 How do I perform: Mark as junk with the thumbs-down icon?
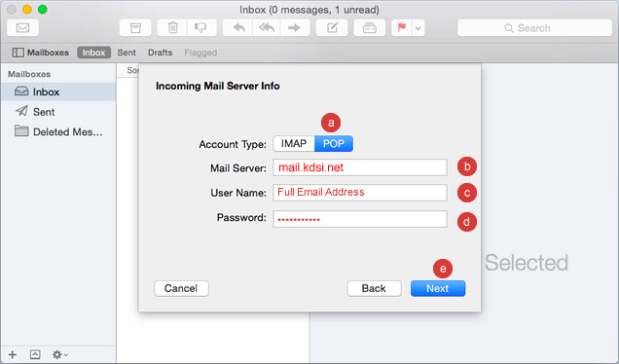coord(201,28)
